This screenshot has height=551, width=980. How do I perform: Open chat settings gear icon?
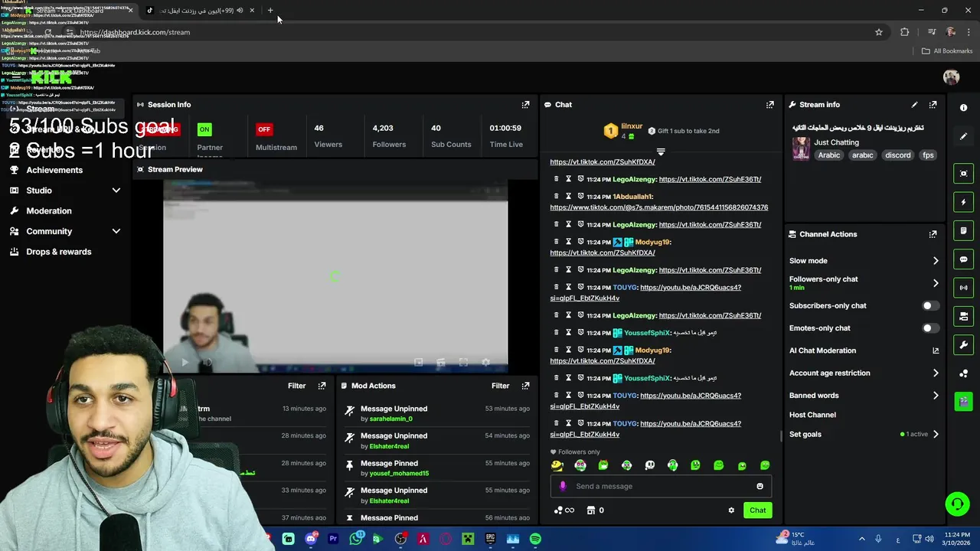[x=731, y=510]
